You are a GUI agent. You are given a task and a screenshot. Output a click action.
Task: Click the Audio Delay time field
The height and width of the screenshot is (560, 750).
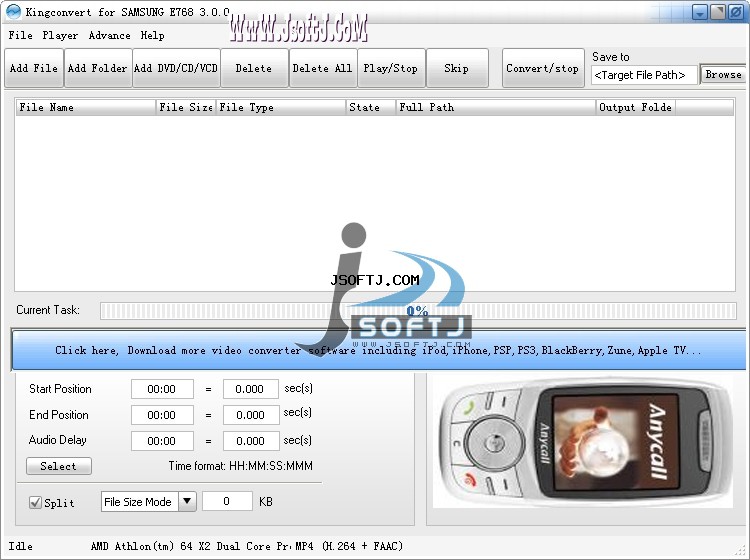pyautogui.click(x=162, y=440)
